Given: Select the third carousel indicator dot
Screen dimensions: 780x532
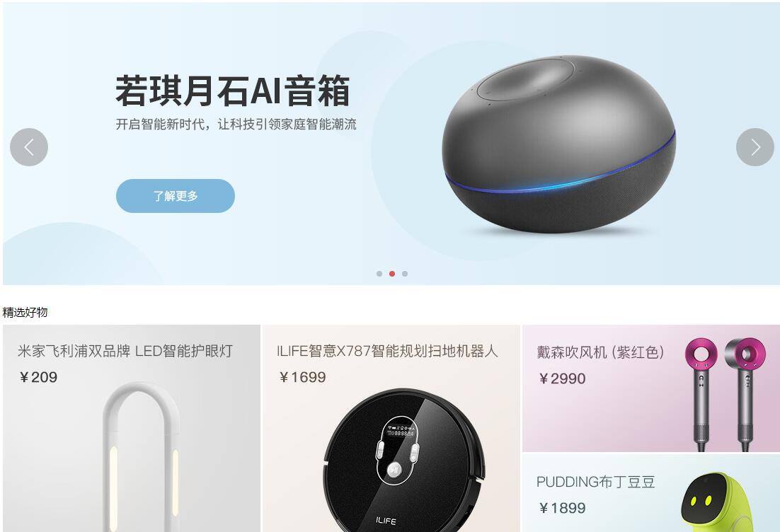Looking at the screenshot, I should tap(405, 274).
